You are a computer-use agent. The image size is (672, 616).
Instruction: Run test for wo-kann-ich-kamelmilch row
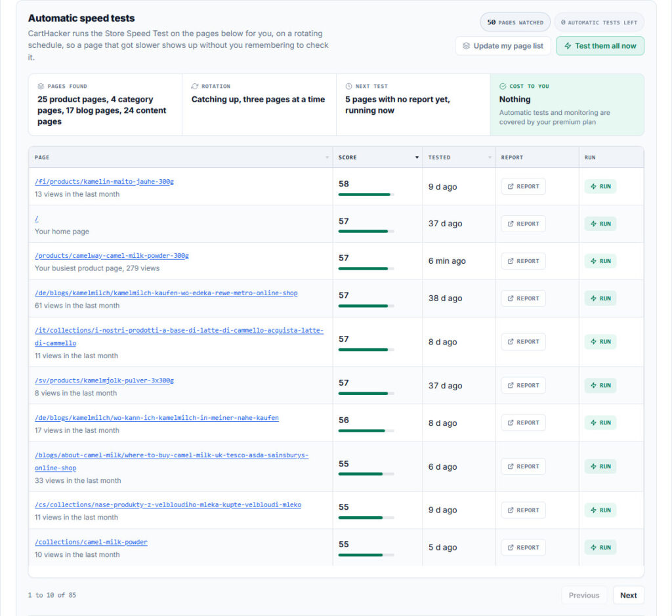[x=600, y=422]
